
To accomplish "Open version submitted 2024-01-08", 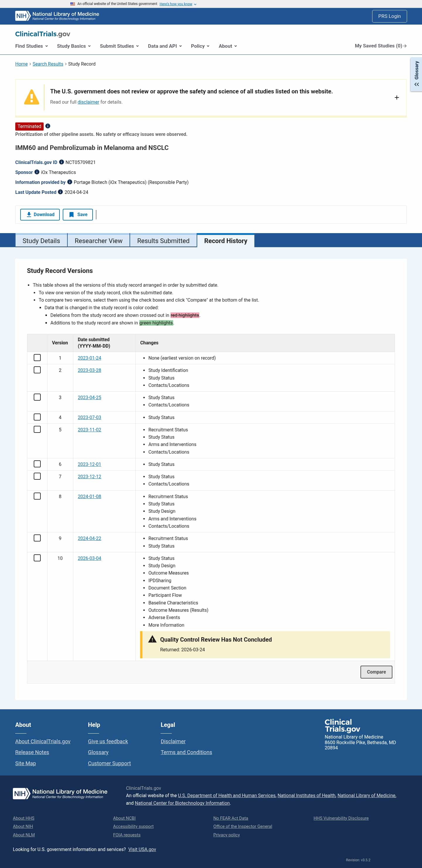I will click(89, 496).
